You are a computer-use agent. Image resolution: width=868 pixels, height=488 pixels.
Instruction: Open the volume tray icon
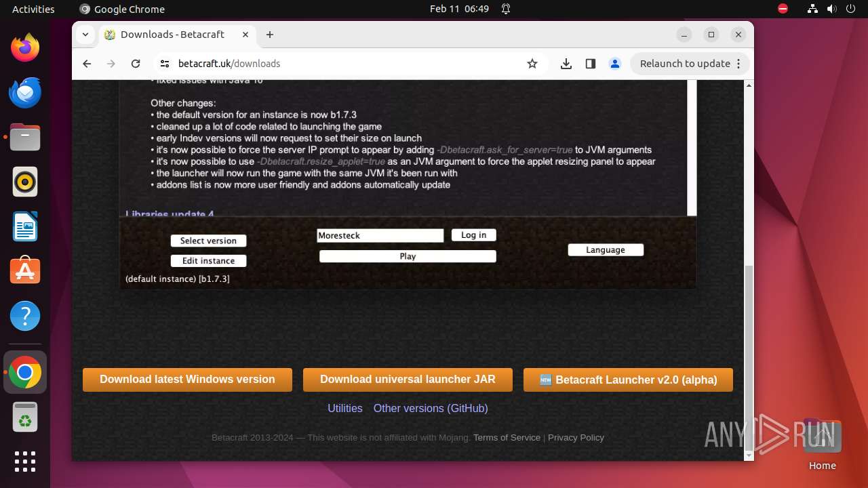click(x=831, y=9)
